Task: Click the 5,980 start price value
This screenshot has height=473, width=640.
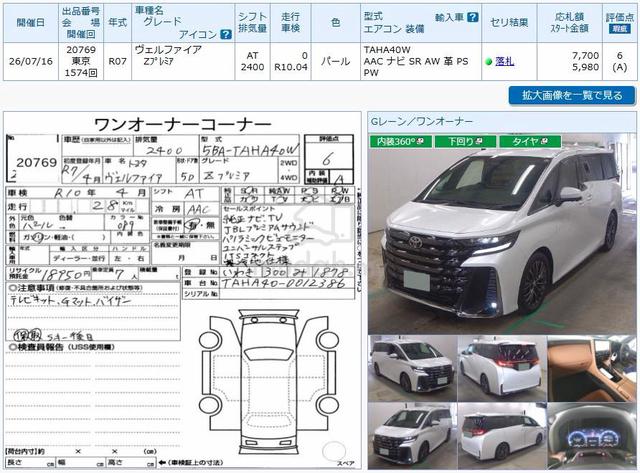Action: point(585,67)
